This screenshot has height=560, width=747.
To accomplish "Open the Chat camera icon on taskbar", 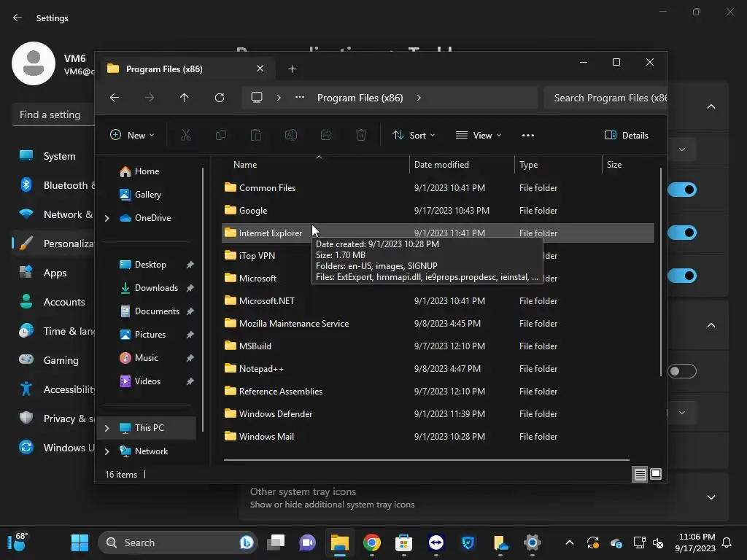I will point(307,542).
